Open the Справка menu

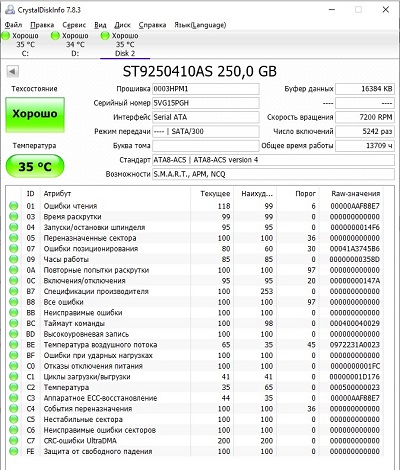point(152,25)
